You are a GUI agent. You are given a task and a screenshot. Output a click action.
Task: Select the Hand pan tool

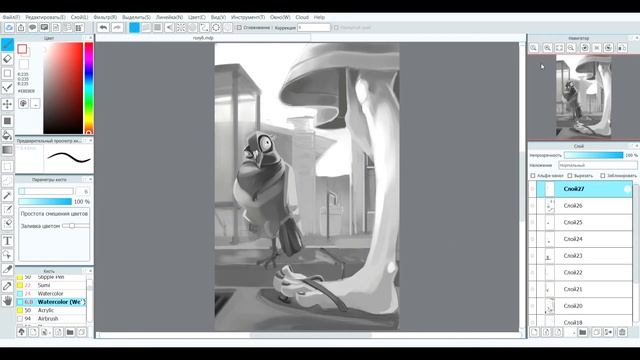[7, 301]
